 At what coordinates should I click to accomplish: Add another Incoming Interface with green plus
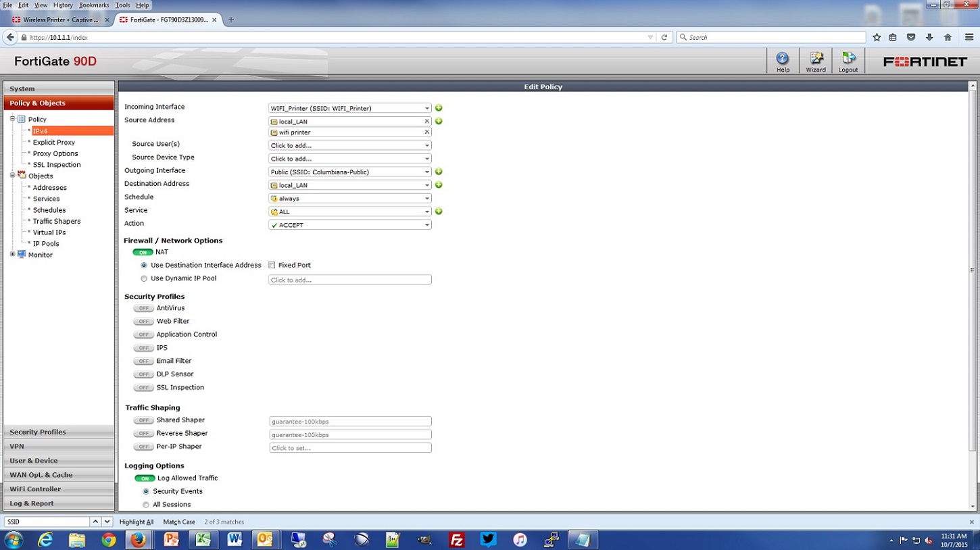pyautogui.click(x=439, y=108)
